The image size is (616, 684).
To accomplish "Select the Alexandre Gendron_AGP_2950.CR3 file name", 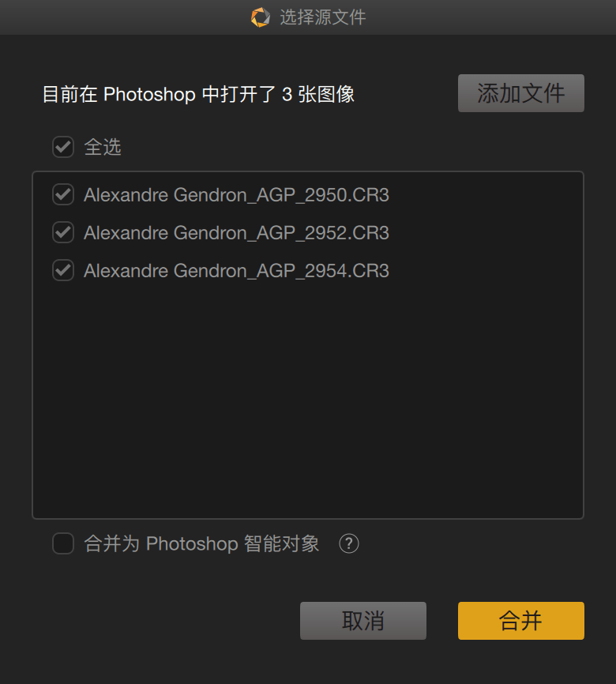I will point(236,195).
